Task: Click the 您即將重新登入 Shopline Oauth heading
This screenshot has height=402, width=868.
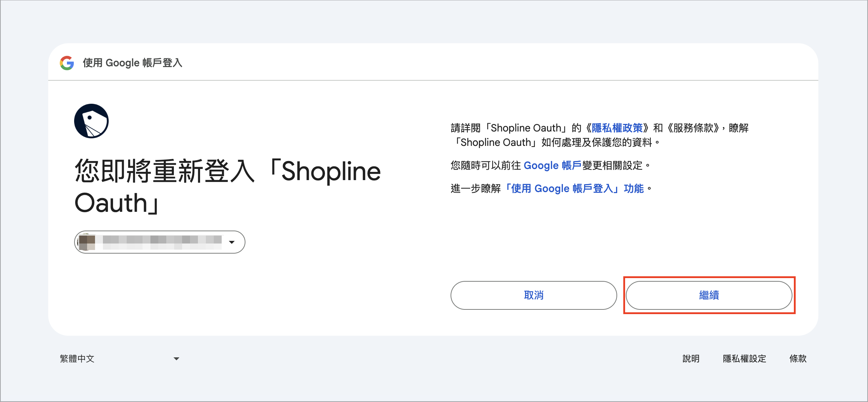Action: 227,187
